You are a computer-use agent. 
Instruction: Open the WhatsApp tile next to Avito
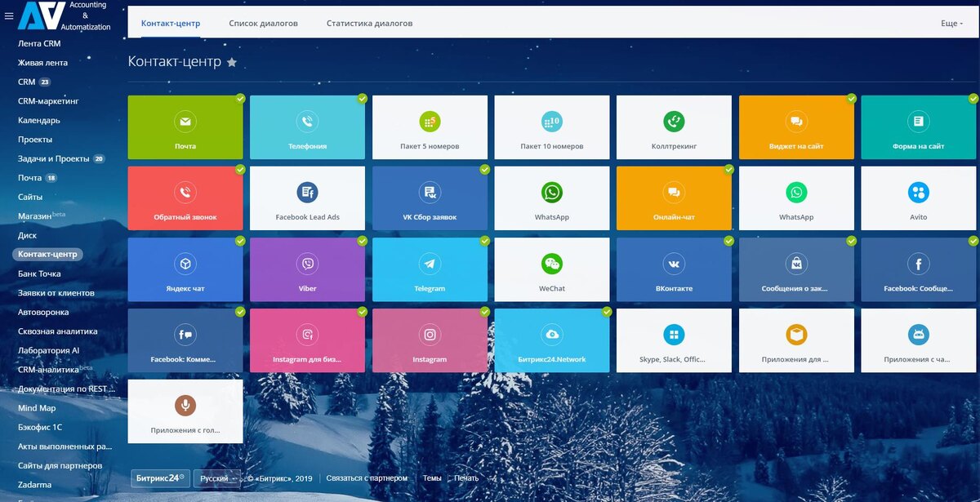click(796, 198)
